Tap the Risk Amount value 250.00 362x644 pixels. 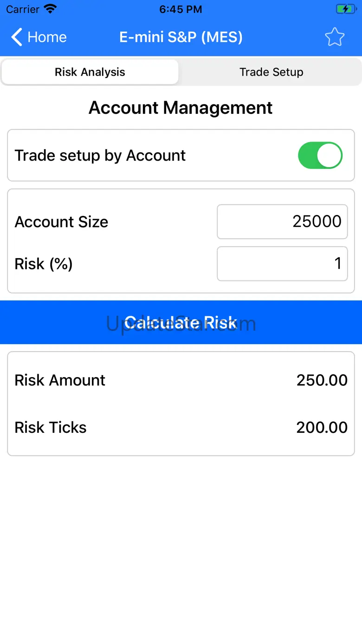[x=322, y=380]
